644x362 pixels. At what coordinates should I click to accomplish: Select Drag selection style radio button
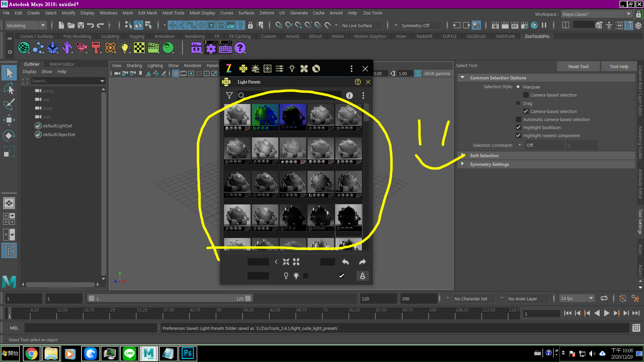[518, 103]
